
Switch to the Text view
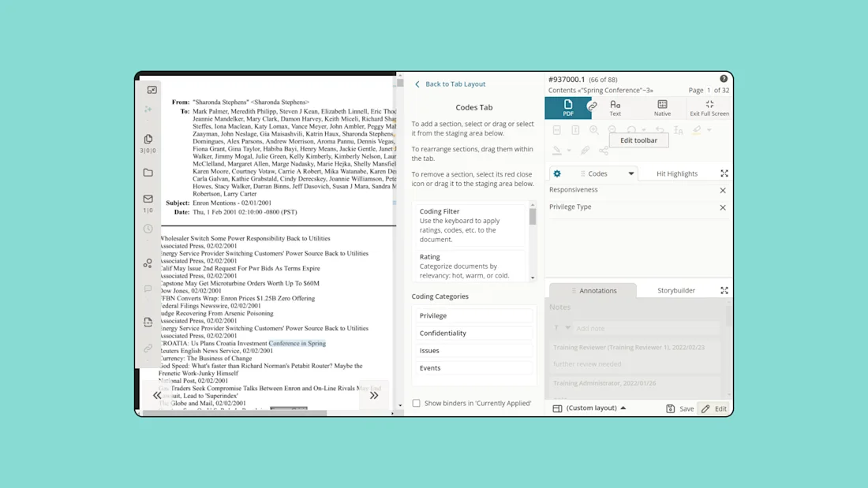(615, 108)
